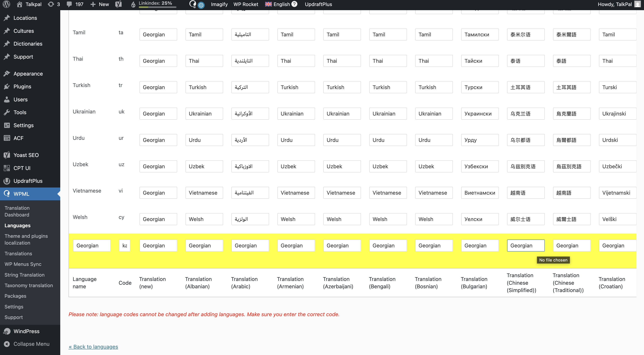Open the English language switcher
The height and width of the screenshot is (355, 644).
(278, 4)
